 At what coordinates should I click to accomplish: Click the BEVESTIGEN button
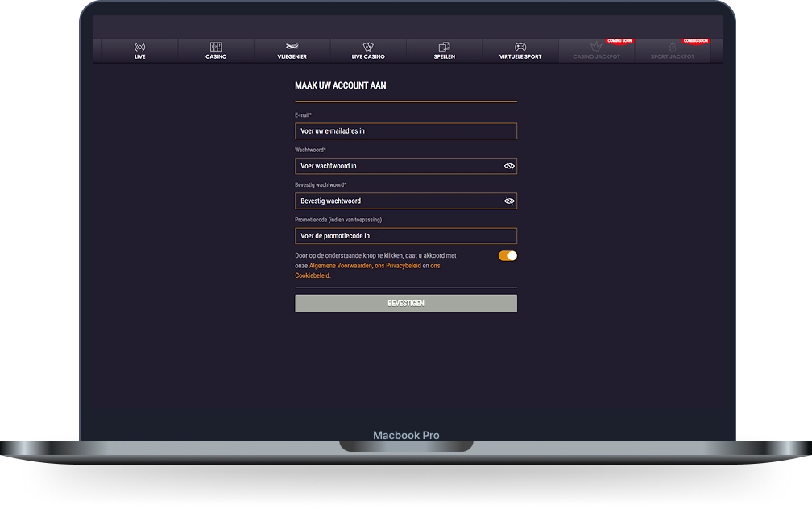[x=406, y=304]
